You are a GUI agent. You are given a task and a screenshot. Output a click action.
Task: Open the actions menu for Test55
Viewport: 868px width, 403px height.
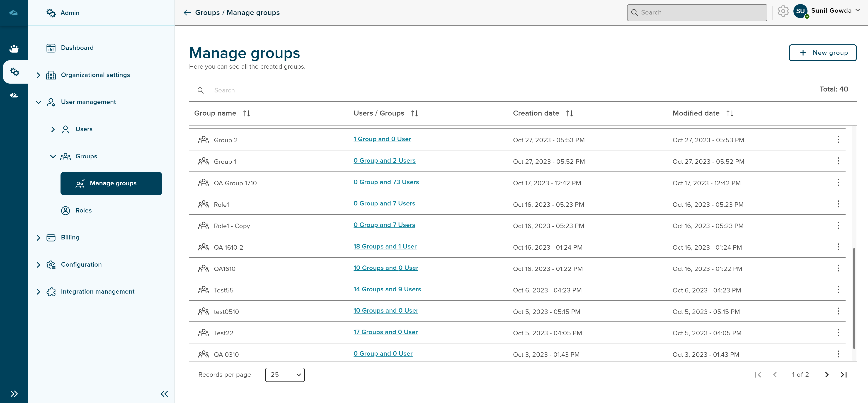838,290
